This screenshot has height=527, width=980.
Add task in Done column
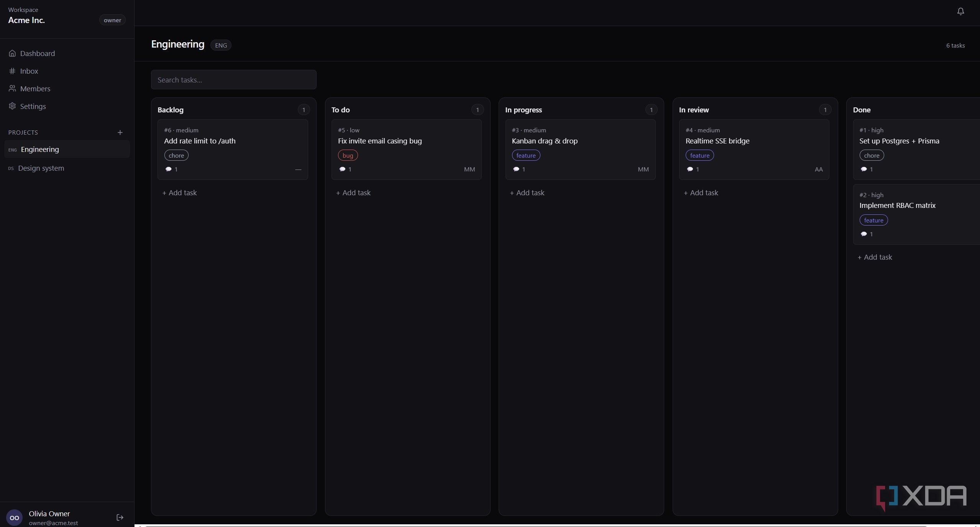(x=875, y=257)
